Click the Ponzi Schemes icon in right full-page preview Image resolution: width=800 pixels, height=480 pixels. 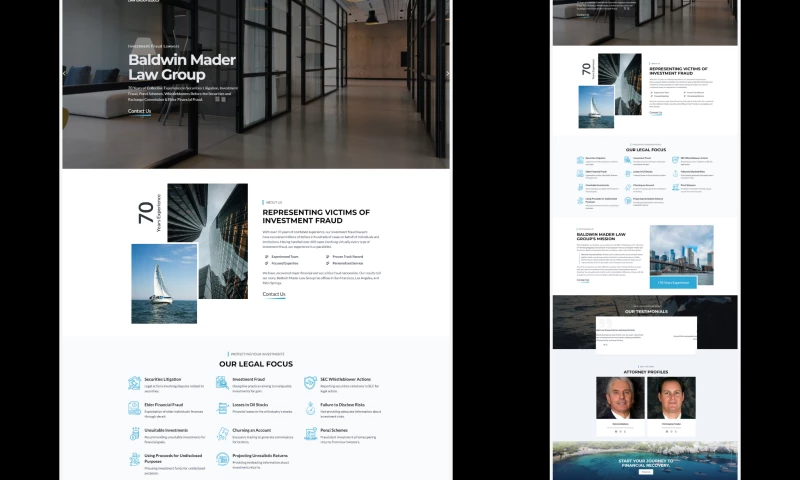tap(675, 187)
